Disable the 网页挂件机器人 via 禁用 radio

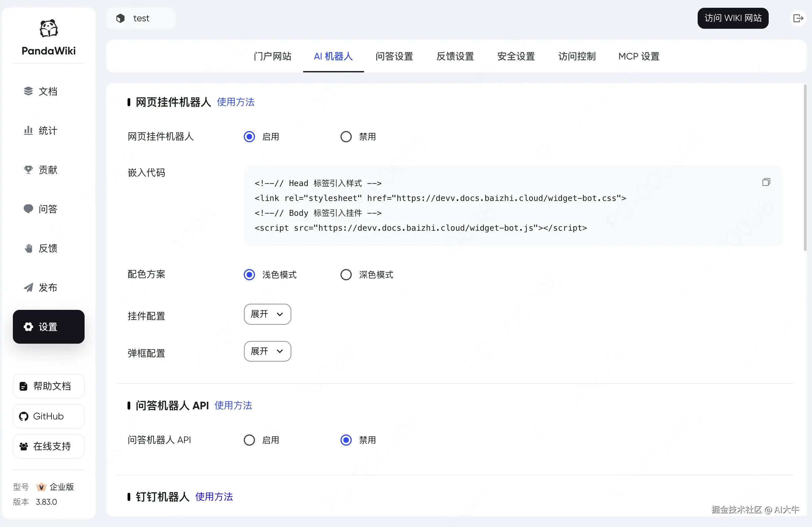pos(346,137)
